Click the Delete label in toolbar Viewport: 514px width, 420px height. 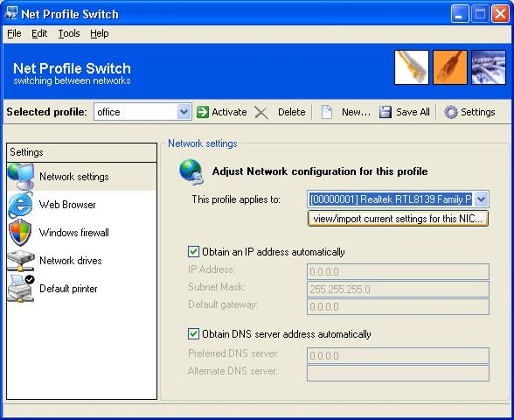coord(291,112)
